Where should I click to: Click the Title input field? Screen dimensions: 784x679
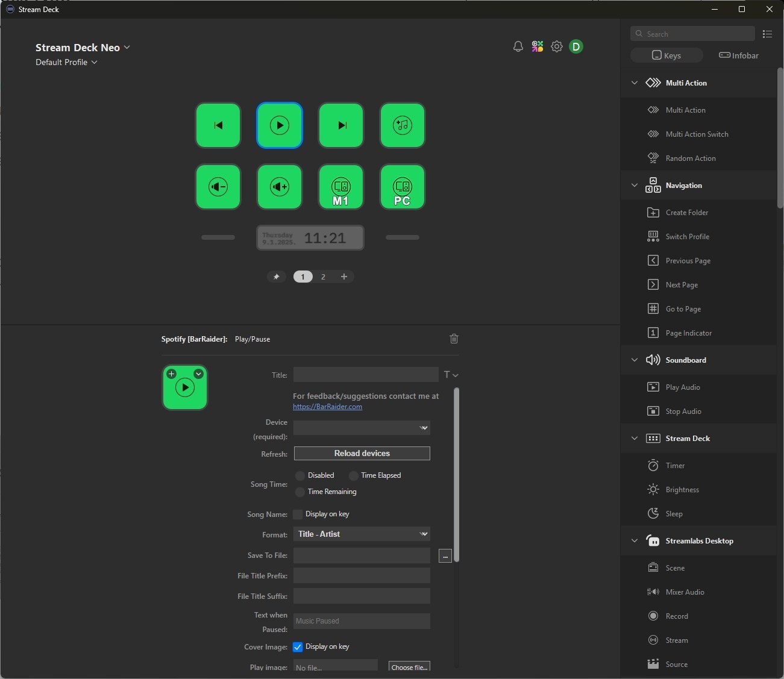point(366,375)
